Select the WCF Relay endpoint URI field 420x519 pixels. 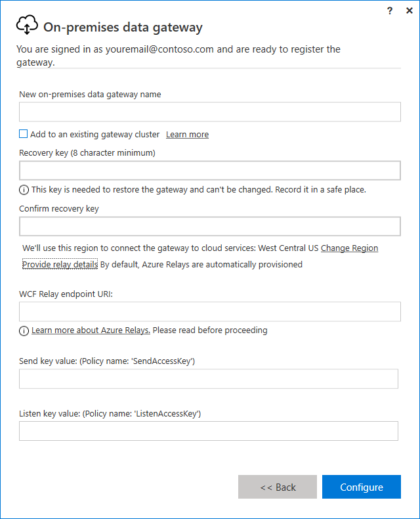click(210, 311)
